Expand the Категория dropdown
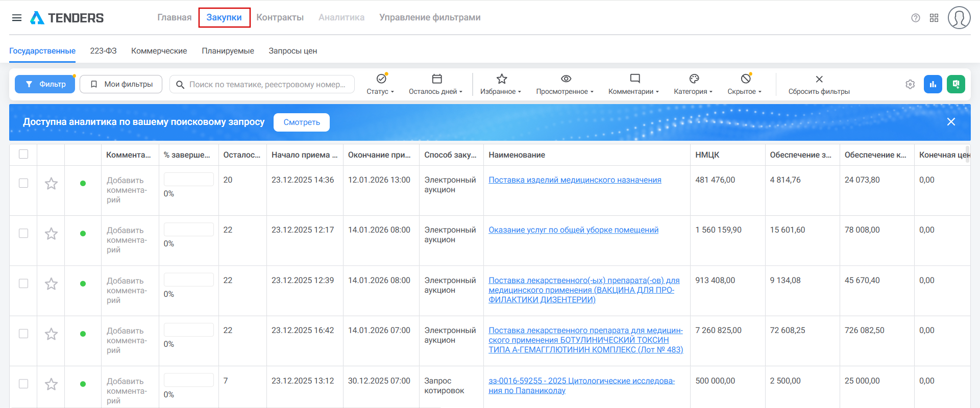This screenshot has height=408, width=980. [x=693, y=84]
